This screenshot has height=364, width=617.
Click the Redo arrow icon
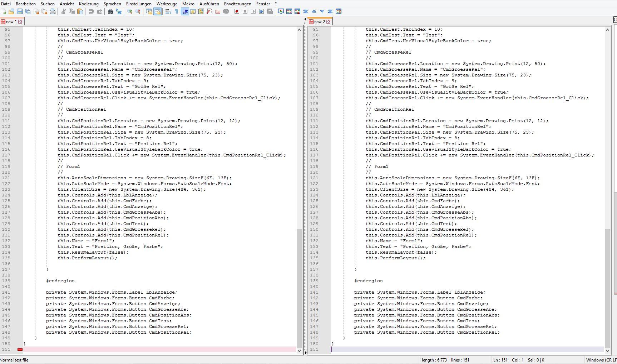[99, 11]
